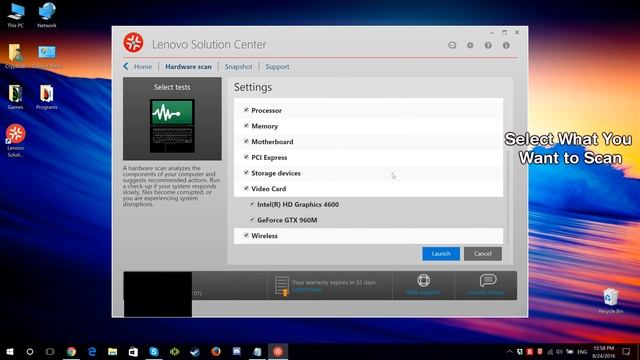Click the Lenovo forum link text

(x=486, y=292)
